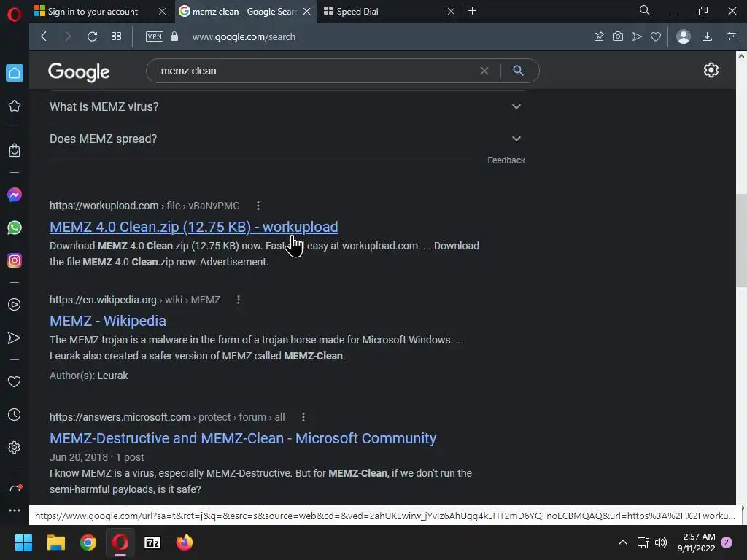This screenshot has width=747, height=560.
Task: Click the page vertical scrollbar thumb
Action: [x=741, y=241]
